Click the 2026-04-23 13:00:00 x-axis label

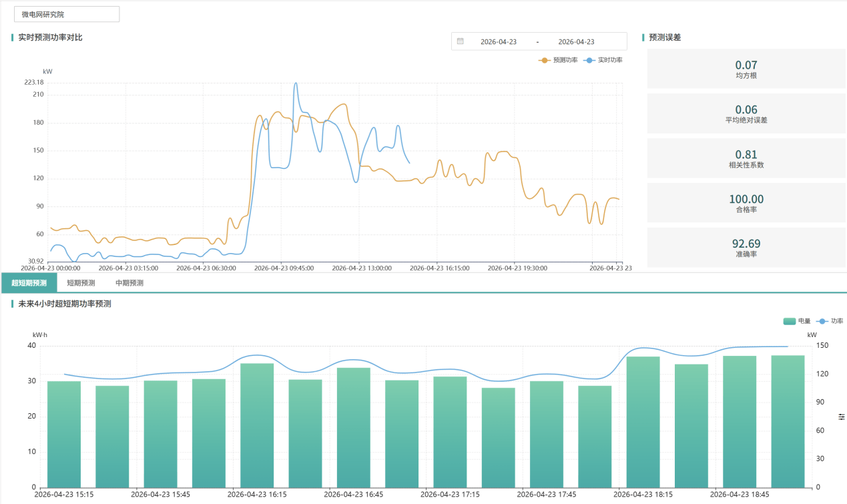362,268
